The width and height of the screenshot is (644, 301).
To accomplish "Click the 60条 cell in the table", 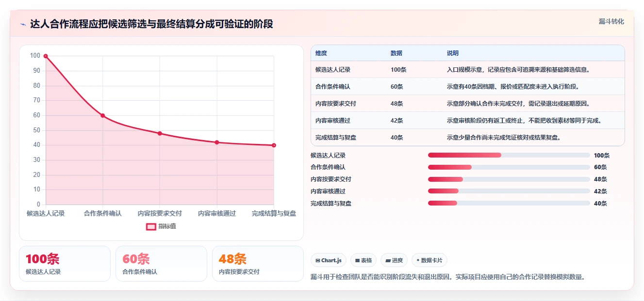I will pyautogui.click(x=397, y=87).
